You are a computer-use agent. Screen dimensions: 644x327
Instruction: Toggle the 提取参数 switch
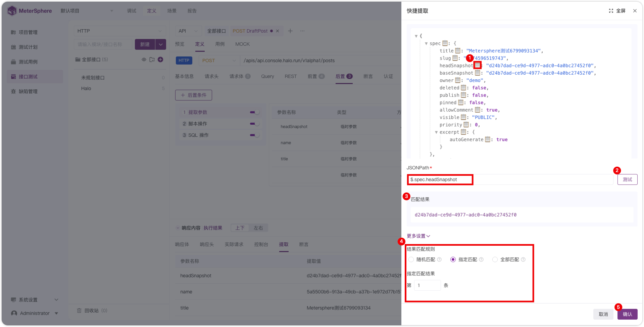pyautogui.click(x=255, y=112)
